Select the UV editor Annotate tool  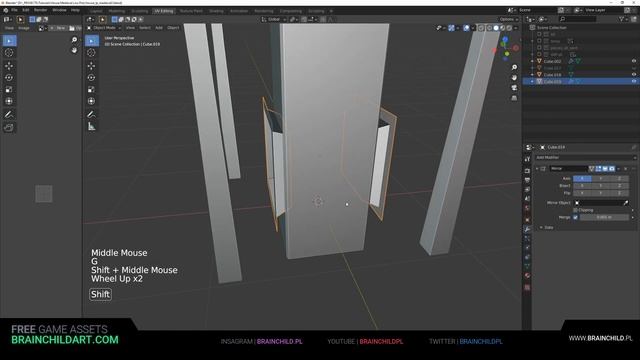point(9,115)
